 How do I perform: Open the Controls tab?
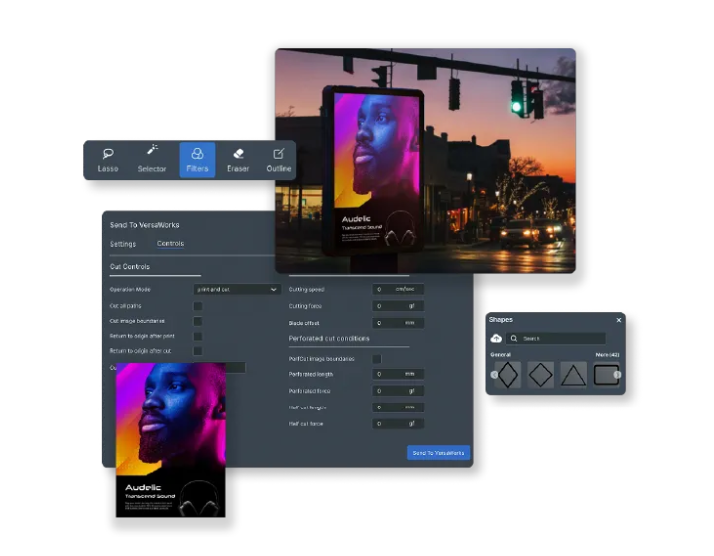click(170, 244)
